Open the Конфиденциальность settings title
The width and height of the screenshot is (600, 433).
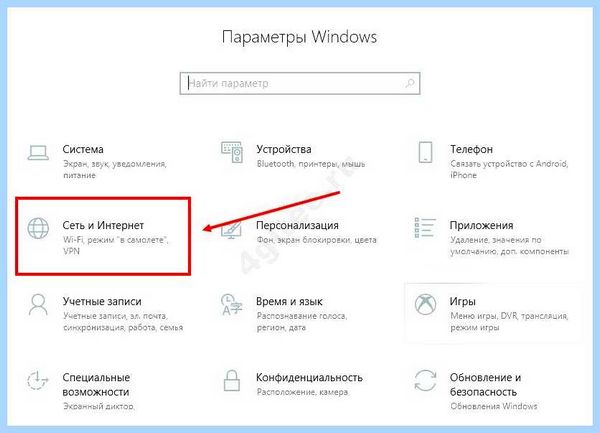tap(309, 378)
